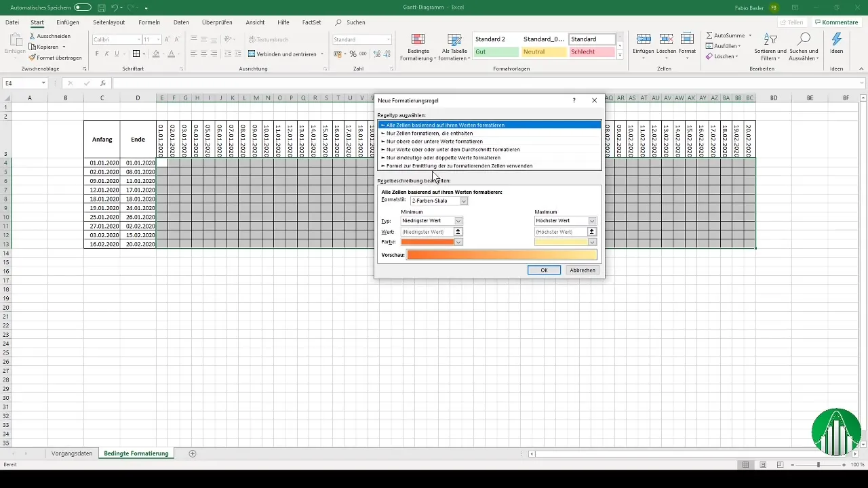Open the Formeln ribbon tab
This screenshot has width=868, height=488.
149,22
